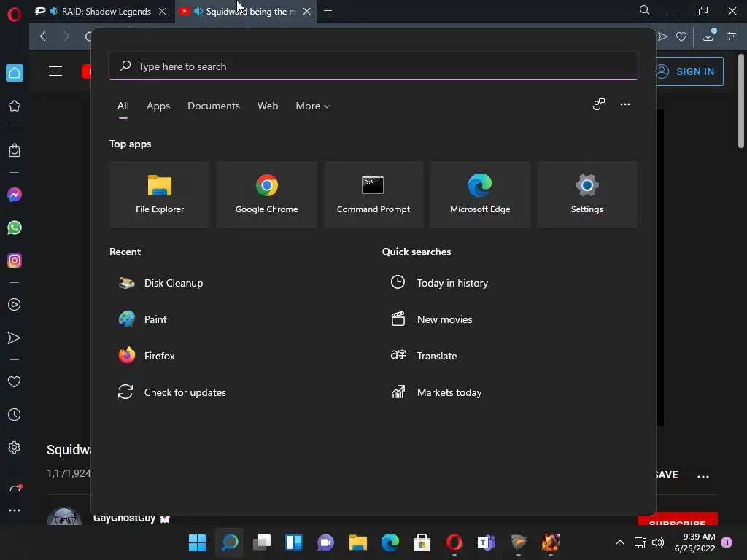
Task: Open Settings app tile
Action: 587,194
